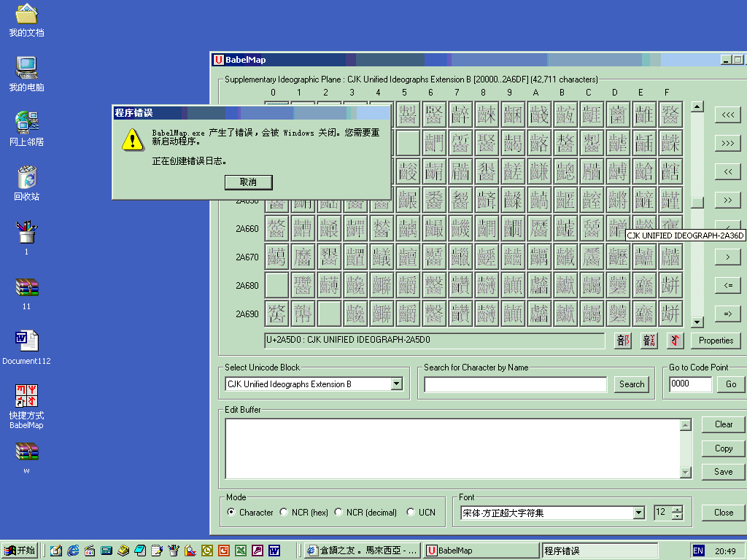
Task: Select the character cell at row 2A670 column 1
Action: [303, 257]
